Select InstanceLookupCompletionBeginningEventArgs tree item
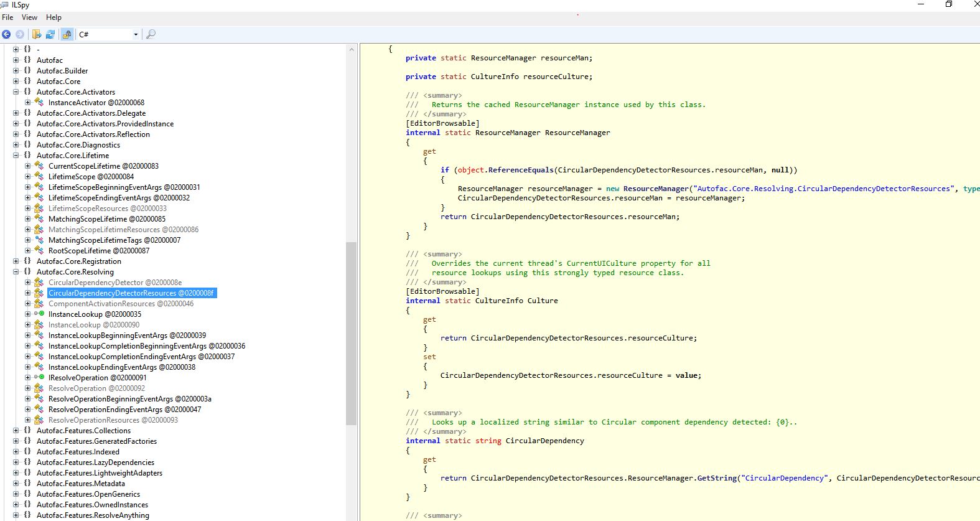The width and height of the screenshot is (980, 521). [x=147, y=346]
